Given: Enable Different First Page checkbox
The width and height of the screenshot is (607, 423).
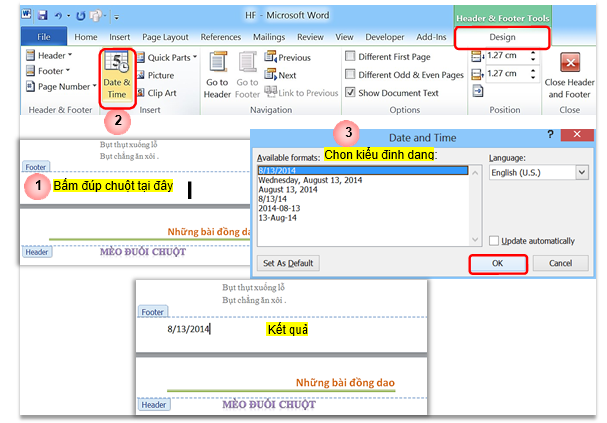Looking at the screenshot, I should click(x=350, y=57).
